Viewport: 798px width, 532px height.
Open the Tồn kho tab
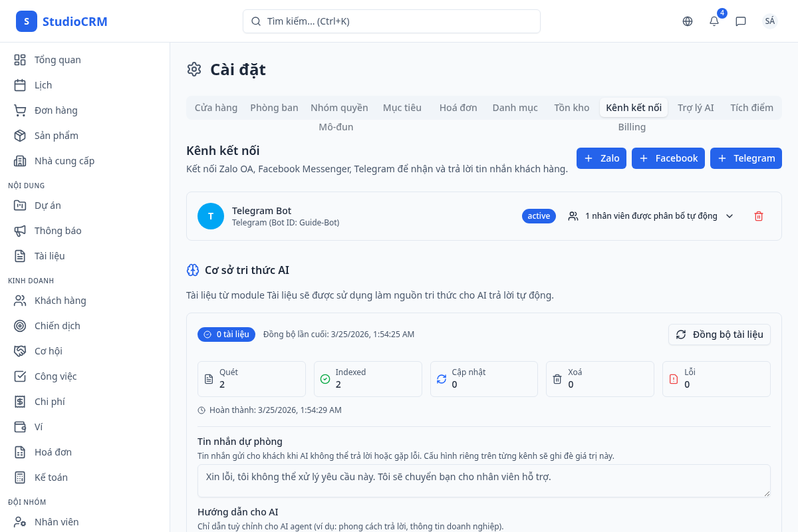(x=572, y=108)
